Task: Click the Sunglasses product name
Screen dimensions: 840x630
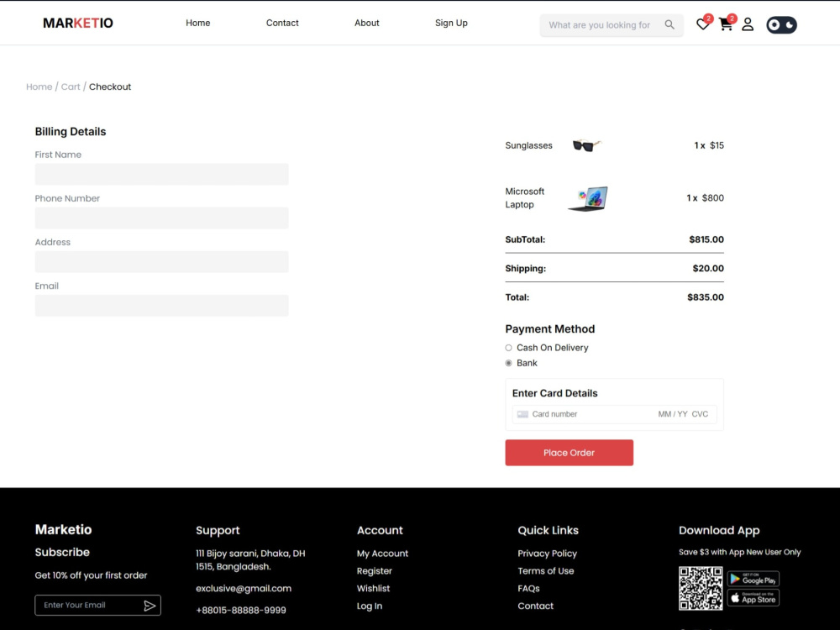Action: coord(528,145)
